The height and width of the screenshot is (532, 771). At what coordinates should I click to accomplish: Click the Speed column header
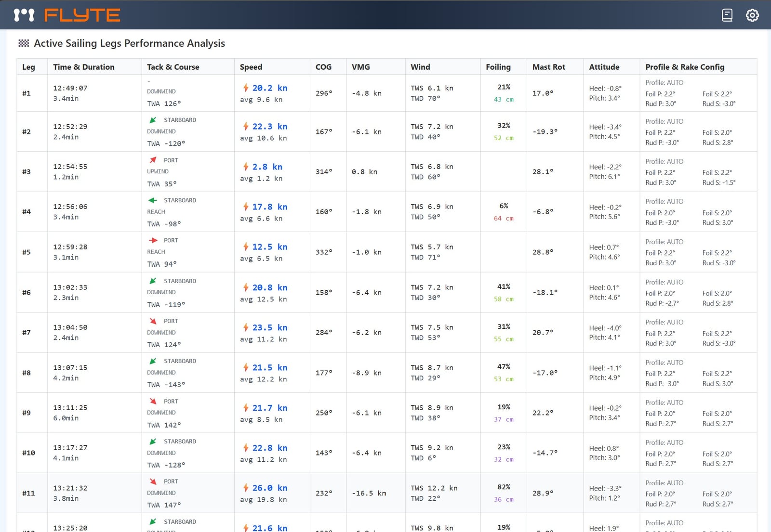(x=251, y=67)
